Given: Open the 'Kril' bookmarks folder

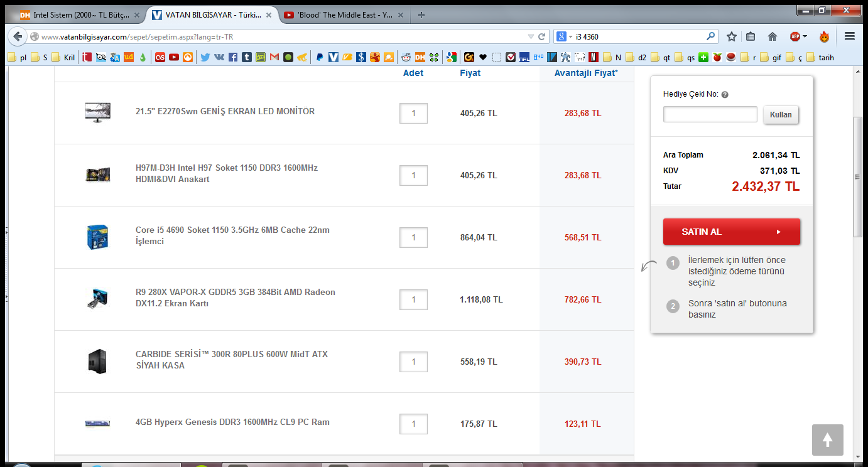Looking at the screenshot, I should [63, 57].
